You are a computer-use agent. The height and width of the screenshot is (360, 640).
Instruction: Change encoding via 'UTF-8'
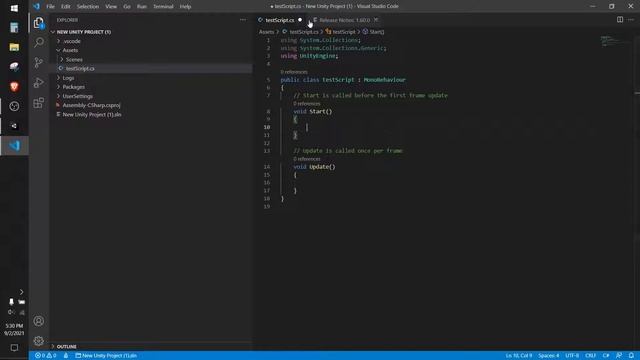point(572,356)
